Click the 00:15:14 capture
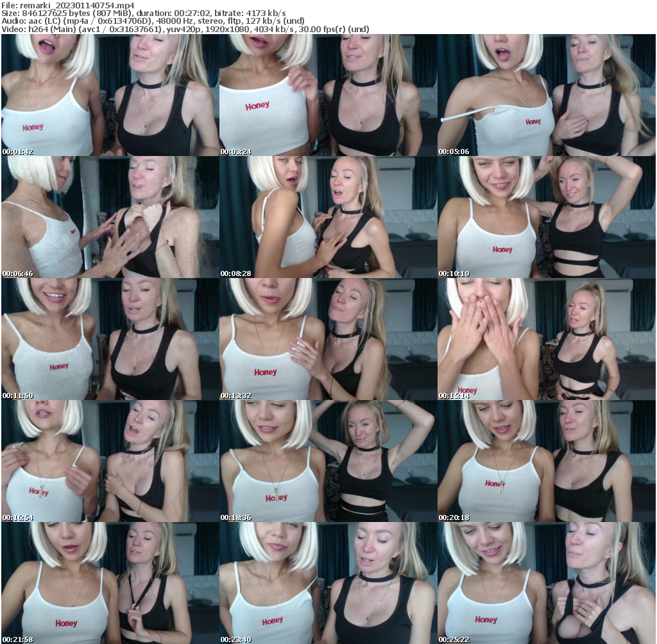Image resolution: width=657 pixels, height=644 pixels. coord(547,337)
